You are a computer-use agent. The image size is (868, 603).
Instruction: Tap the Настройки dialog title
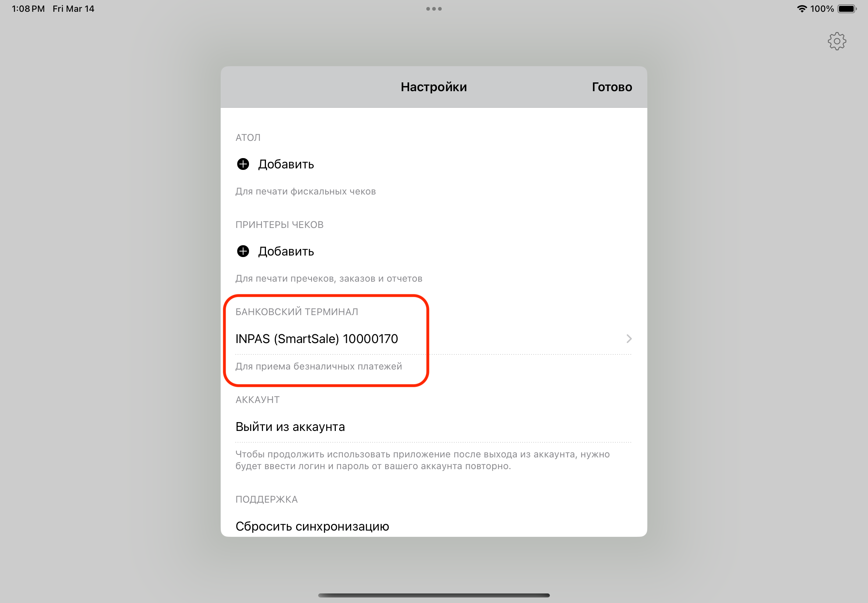pyautogui.click(x=434, y=87)
